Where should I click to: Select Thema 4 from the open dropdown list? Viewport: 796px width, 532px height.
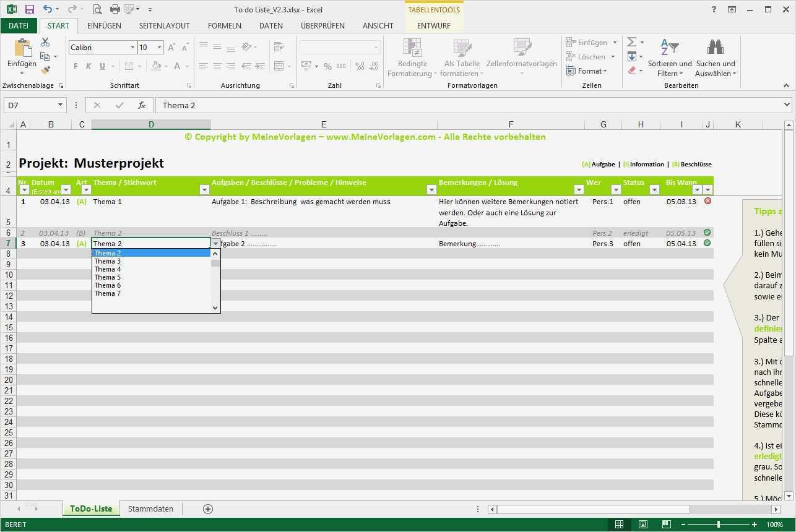pyautogui.click(x=107, y=269)
